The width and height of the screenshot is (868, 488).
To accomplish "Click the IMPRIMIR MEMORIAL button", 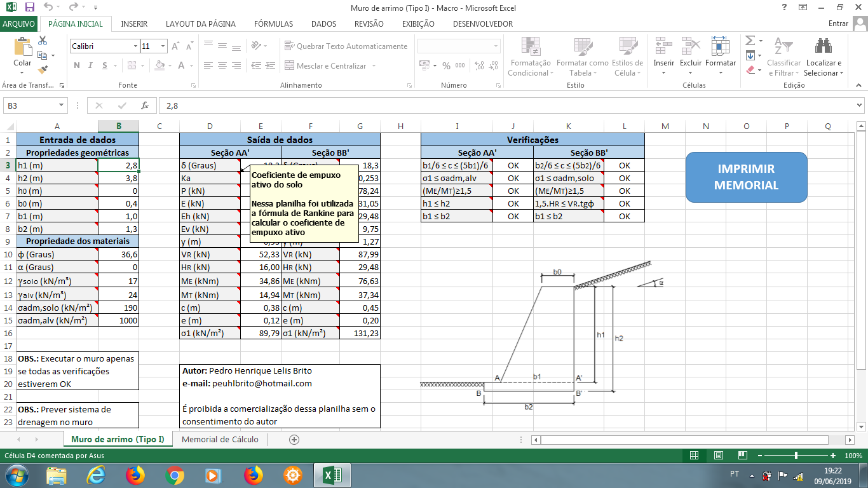I will (x=747, y=177).
